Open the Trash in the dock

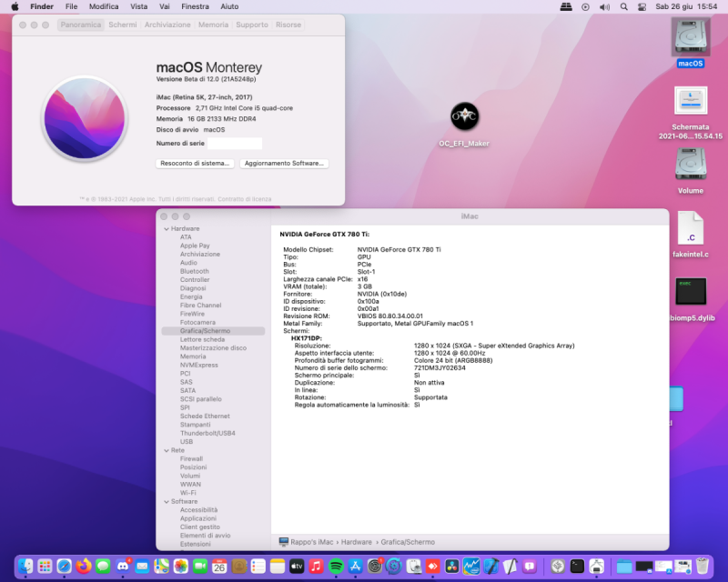point(703,567)
